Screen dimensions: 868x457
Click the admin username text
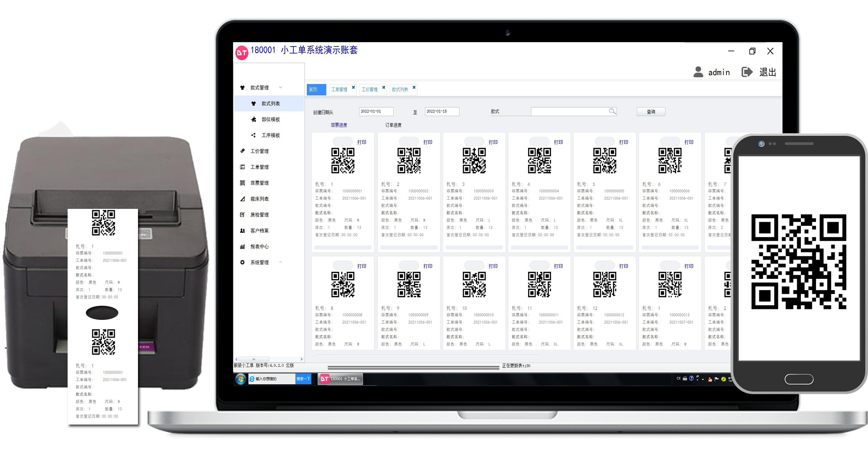(x=719, y=73)
